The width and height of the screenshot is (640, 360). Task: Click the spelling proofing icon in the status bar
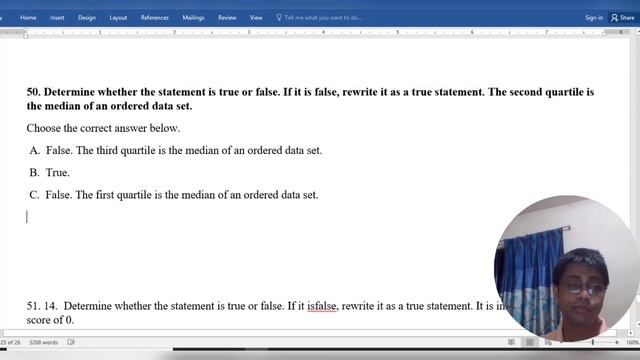point(71,342)
